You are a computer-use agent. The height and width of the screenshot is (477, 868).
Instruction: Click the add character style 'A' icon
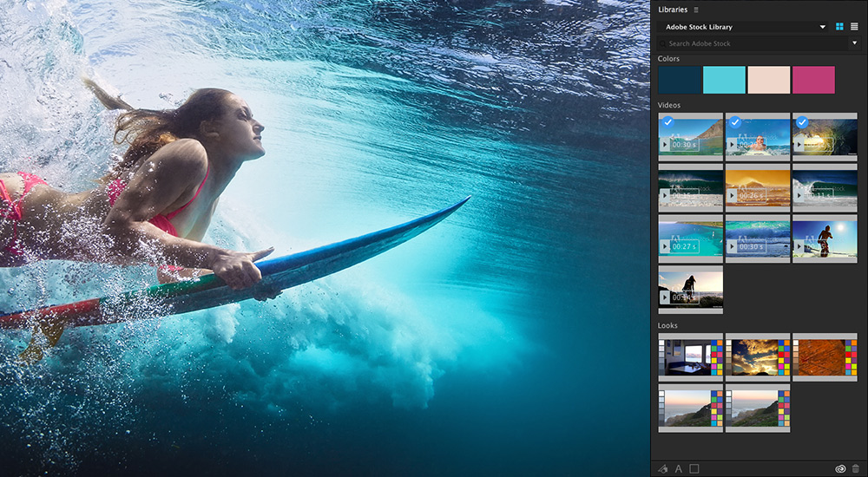(679, 468)
